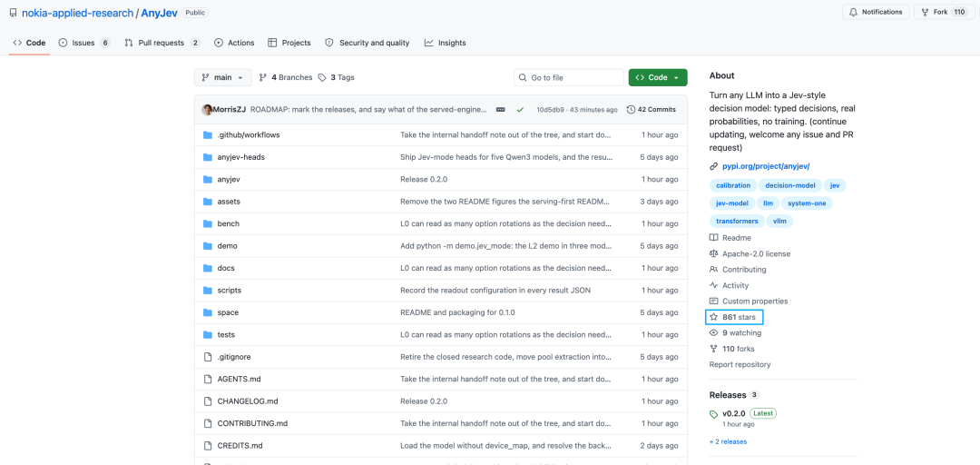Open the "Release 0.2.0" commit message for anyjev
This screenshot has height=465, width=980.
[x=423, y=180]
